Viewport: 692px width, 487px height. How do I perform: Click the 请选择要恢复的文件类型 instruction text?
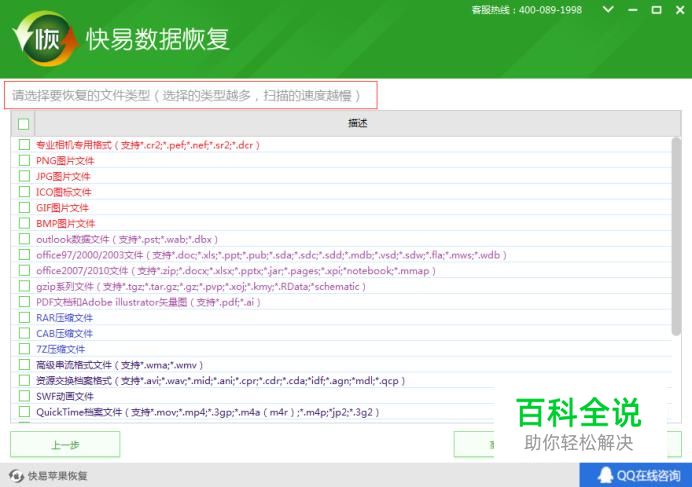(186, 95)
